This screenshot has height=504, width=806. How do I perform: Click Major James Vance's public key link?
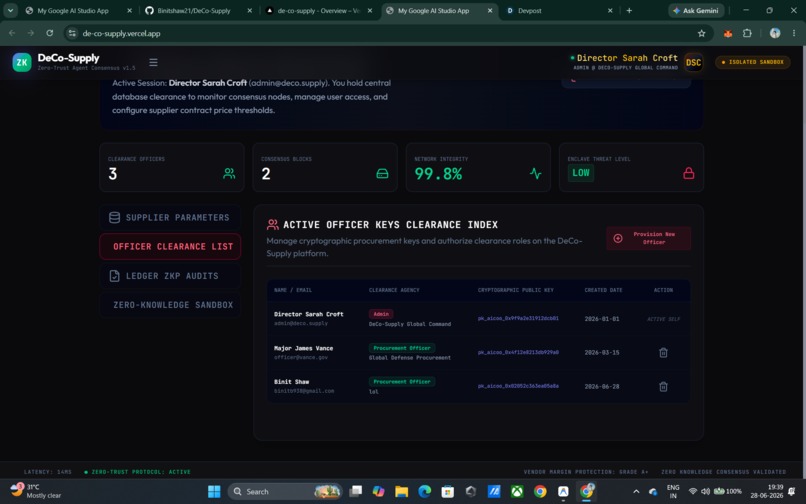click(518, 352)
